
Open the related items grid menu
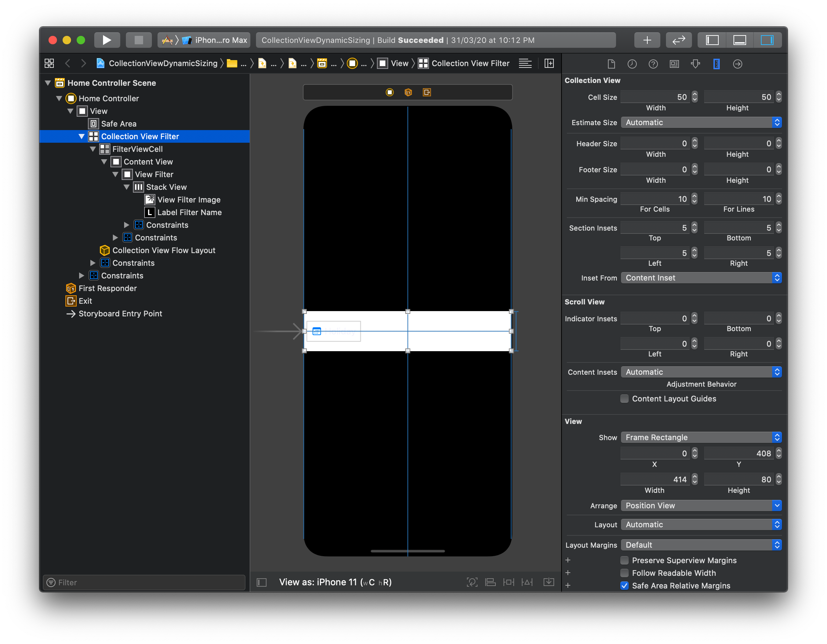click(x=49, y=63)
